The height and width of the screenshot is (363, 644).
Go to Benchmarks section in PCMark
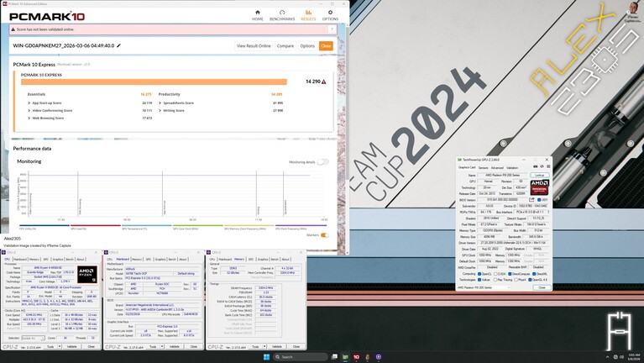click(x=282, y=15)
